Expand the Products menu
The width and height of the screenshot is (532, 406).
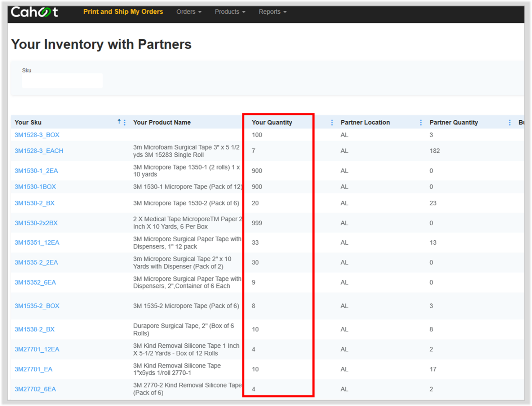pyautogui.click(x=230, y=12)
